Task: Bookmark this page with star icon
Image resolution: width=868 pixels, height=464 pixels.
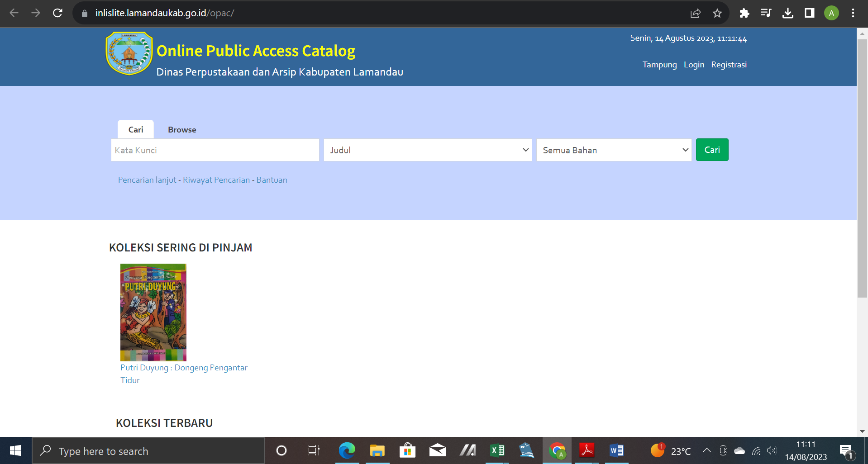Action: pos(717,13)
